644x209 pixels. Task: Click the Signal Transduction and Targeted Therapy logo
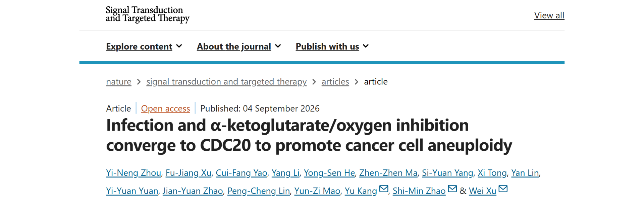tap(148, 14)
